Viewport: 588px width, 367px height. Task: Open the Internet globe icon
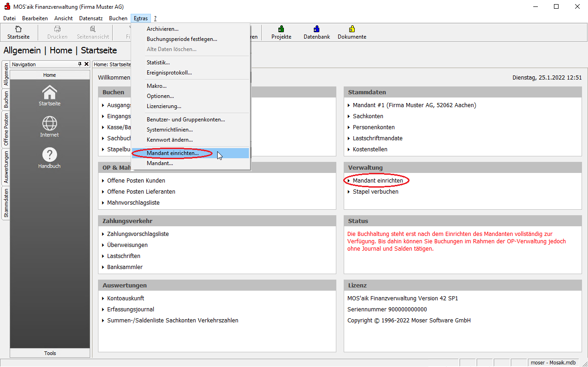coord(50,126)
